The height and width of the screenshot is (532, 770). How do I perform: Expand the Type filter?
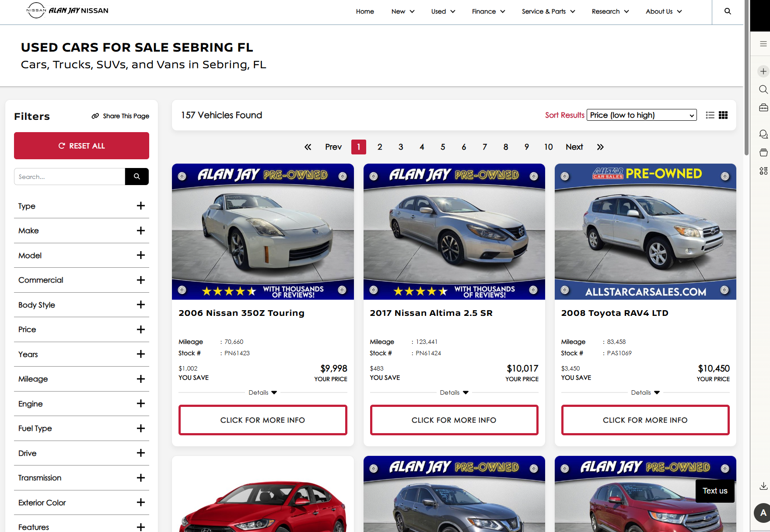pos(81,206)
